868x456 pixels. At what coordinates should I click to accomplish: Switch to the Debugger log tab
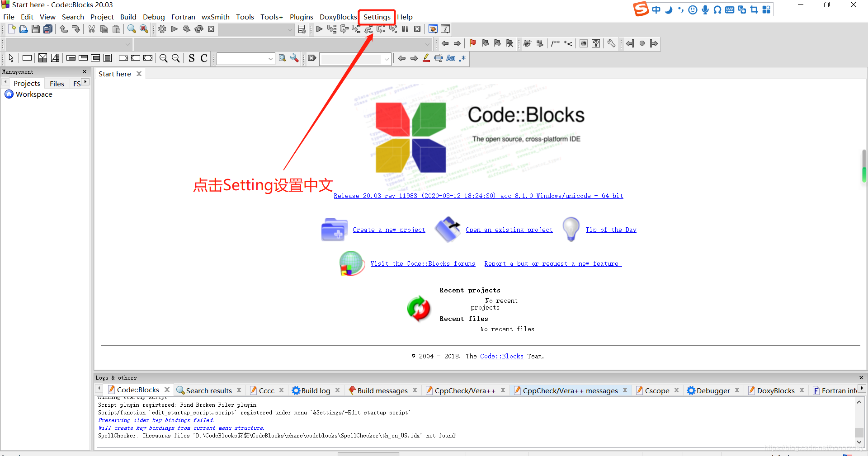pos(713,390)
